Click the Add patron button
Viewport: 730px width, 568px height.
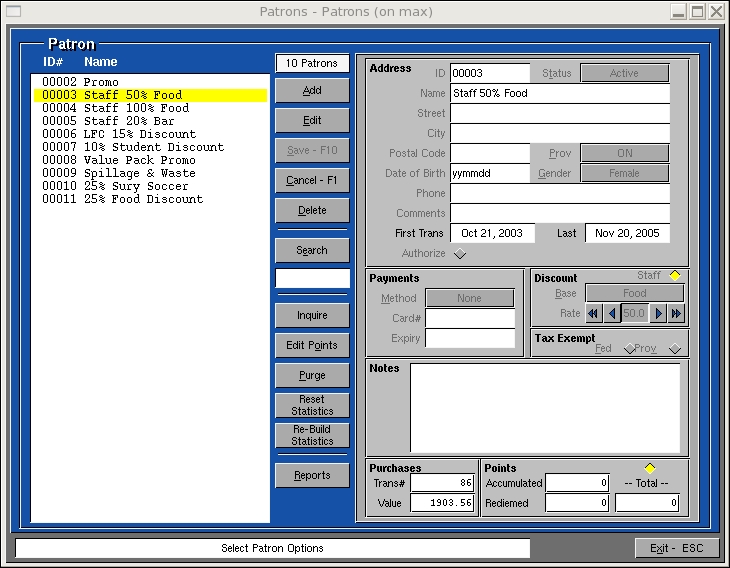click(x=312, y=90)
